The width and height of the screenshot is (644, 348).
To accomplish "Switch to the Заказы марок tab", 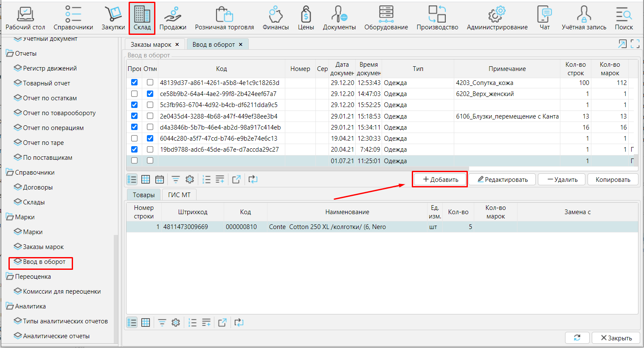I will [151, 45].
